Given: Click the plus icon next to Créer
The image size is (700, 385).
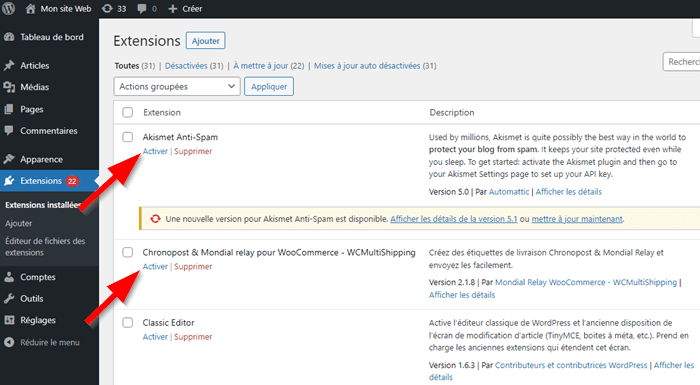Looking at the screenshot, I should (x=173, y=8).
